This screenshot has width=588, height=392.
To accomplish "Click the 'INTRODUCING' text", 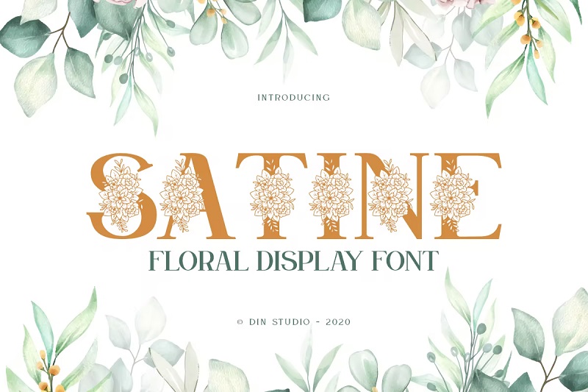I will 293,98.
